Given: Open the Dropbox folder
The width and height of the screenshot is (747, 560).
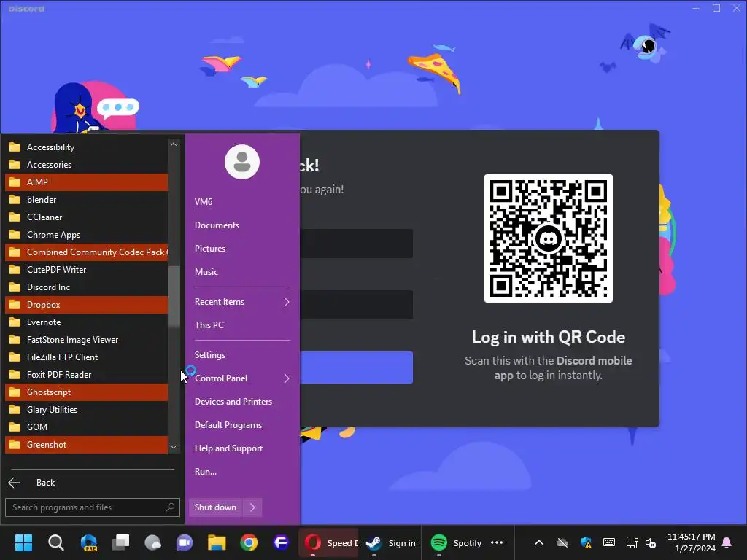Looking at the screenshot, I should (x=86, y=305).
